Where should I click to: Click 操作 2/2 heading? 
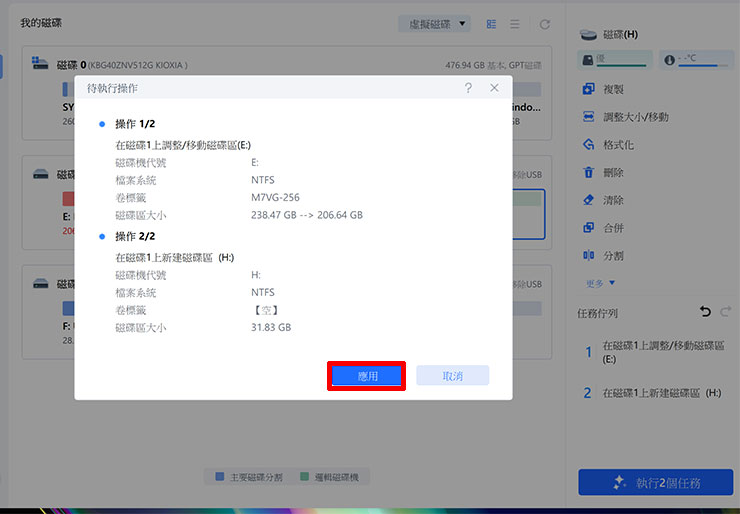tap(135, 236)
